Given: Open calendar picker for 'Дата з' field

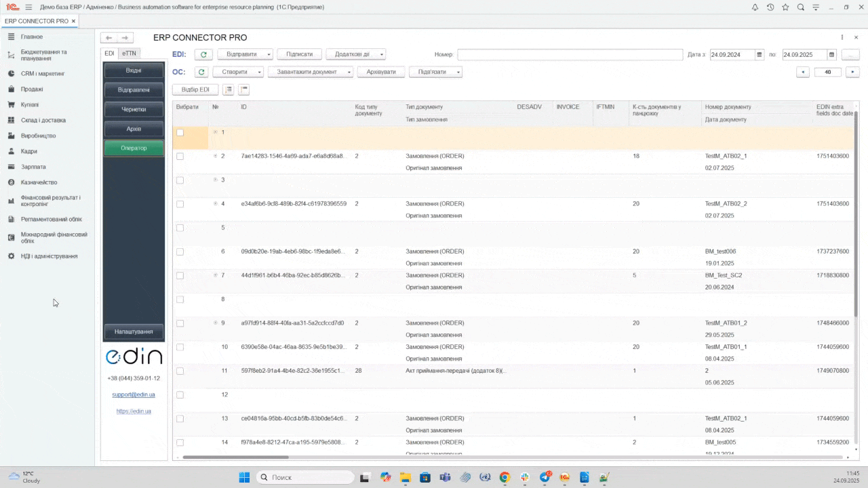Looking at the screenshot, I should pyautogui.click(x=759, y=55).
